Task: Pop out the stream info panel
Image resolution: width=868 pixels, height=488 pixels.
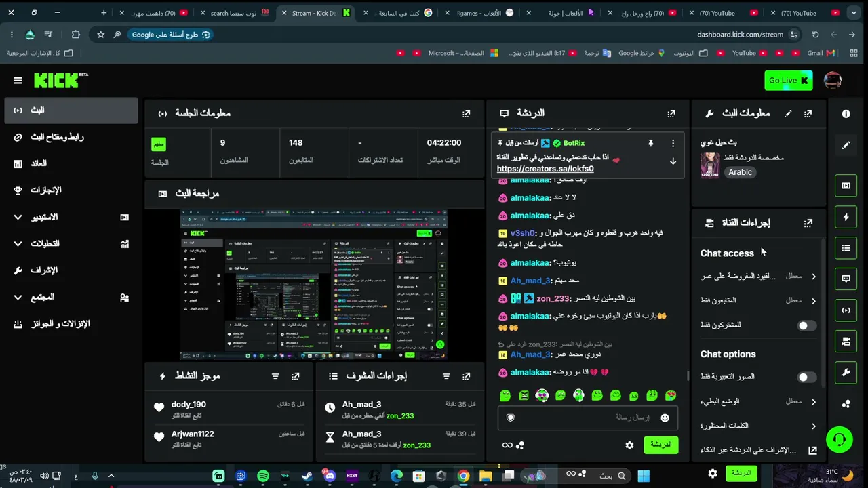Action: tap(808, 113)
